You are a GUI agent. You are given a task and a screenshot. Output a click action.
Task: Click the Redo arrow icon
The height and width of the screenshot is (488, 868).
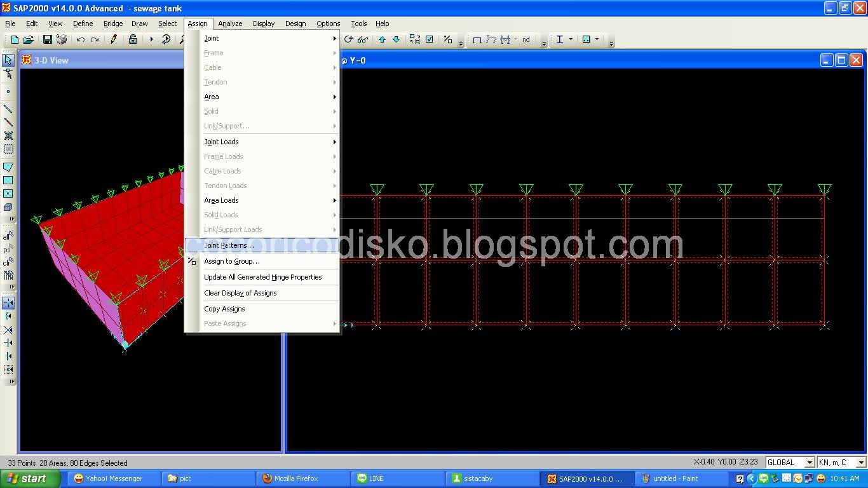[x=95, y=39]
